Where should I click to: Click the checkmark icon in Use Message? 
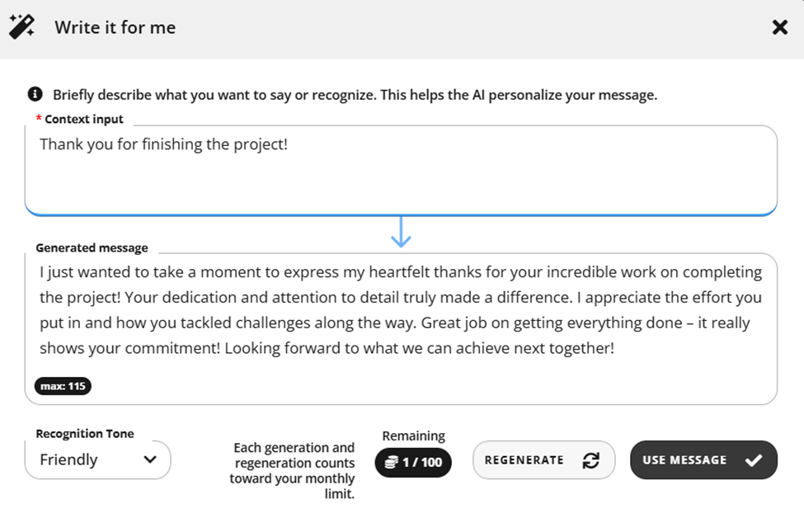point(753,460)
